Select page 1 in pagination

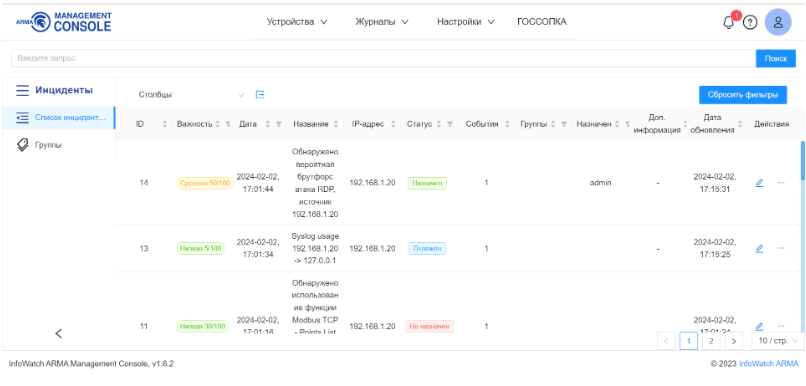[x=688, y=340]
